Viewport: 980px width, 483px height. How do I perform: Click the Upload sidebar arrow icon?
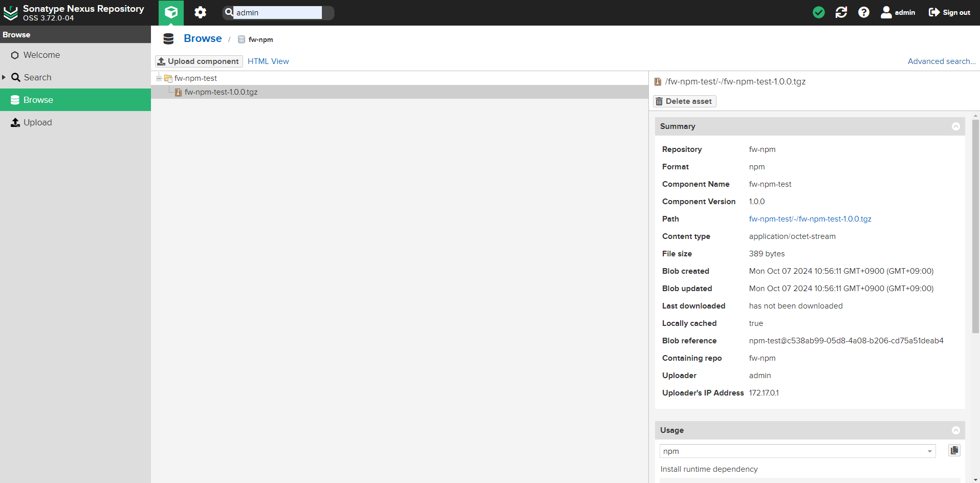(15, 122)
